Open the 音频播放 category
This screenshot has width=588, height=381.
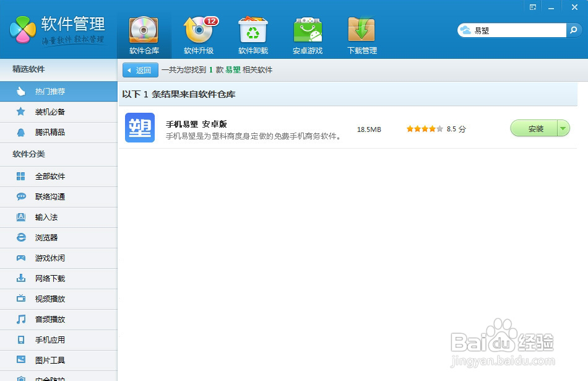[x=59, y=320]
